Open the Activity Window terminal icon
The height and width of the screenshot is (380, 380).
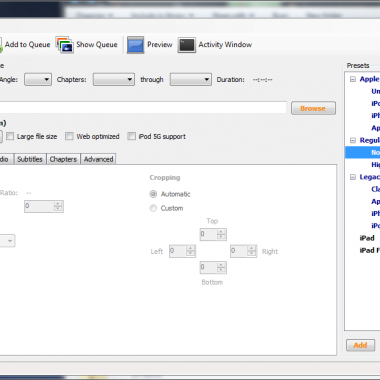point(187,45)
